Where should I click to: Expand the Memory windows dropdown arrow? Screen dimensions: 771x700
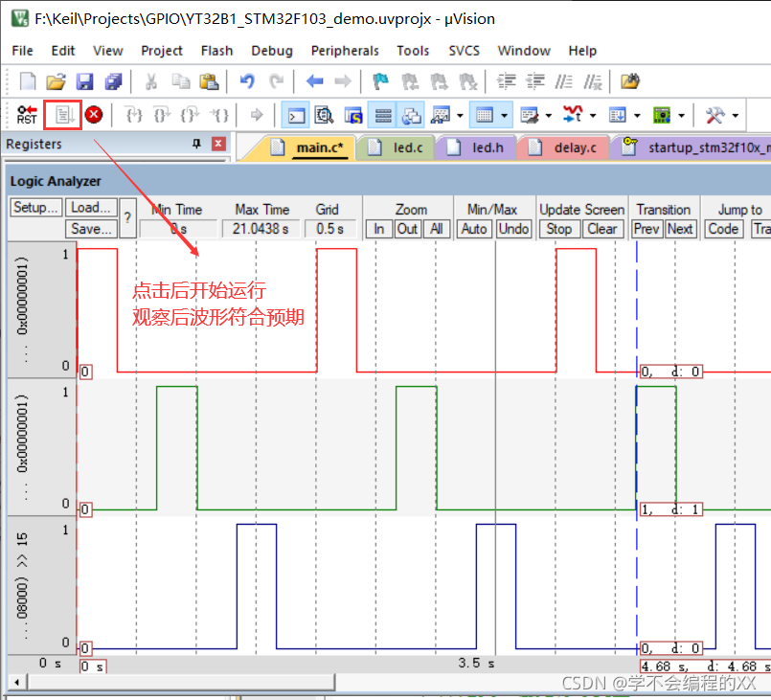[505, 116]
